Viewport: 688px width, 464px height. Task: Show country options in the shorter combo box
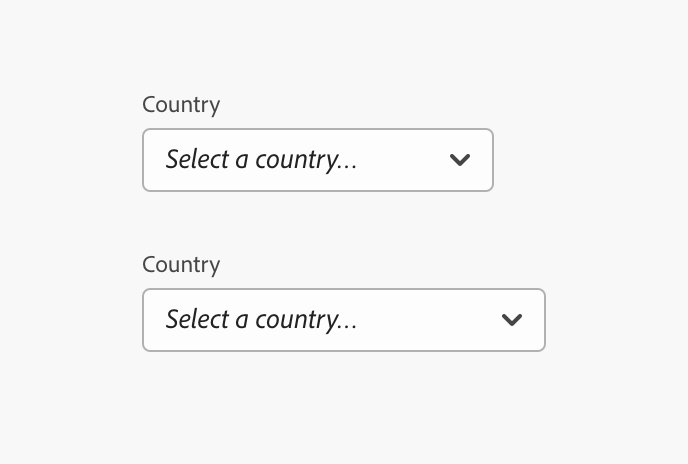318,160
